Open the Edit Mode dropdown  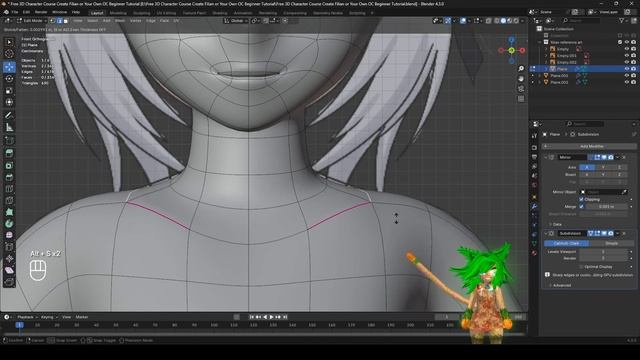pyautogui.click(x=31, y=20)
